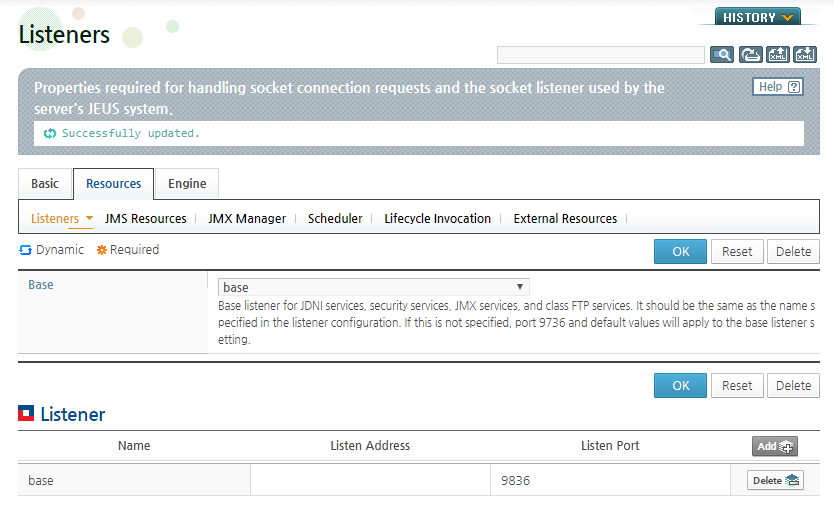The height and width of the screenshot is (505, 834).
Task: Click the lower Delete button above Listener
Action: click(x=793, y=386)
